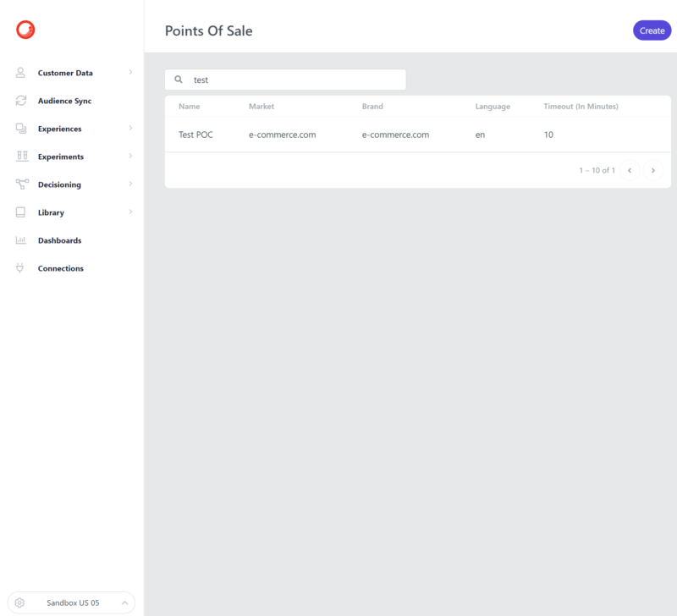Click the Connections plug icon
677x616 pixels.
[x=19, y=268]
